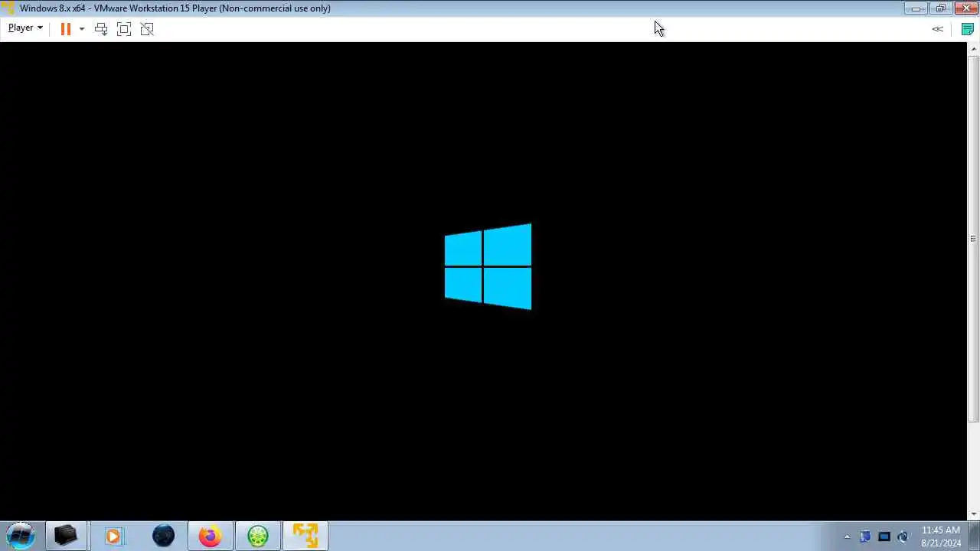Open the VMware message log note icon
The height and width of the screenshot is (551, 980).
tap(968, 29)
